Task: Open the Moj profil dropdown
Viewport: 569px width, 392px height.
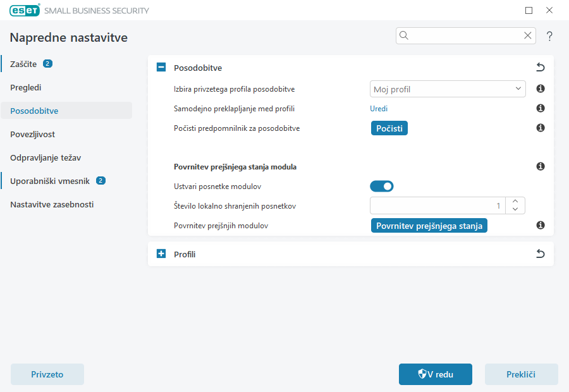Action: (447, 89)
